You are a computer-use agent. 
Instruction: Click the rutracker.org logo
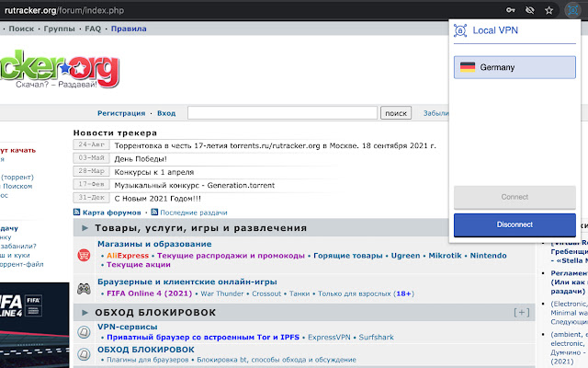pos(60,70)
